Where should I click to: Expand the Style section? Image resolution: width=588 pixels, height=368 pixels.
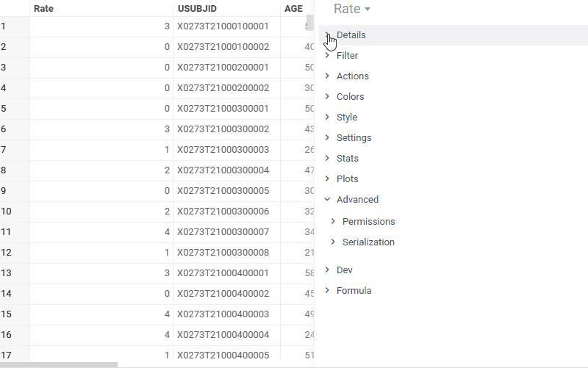click(346, 118)
